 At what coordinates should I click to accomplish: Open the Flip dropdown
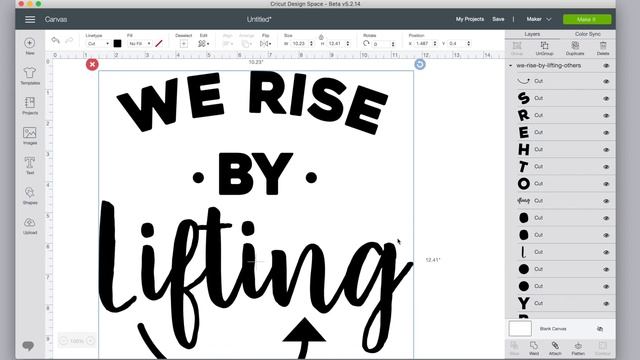tap(266, 44)
